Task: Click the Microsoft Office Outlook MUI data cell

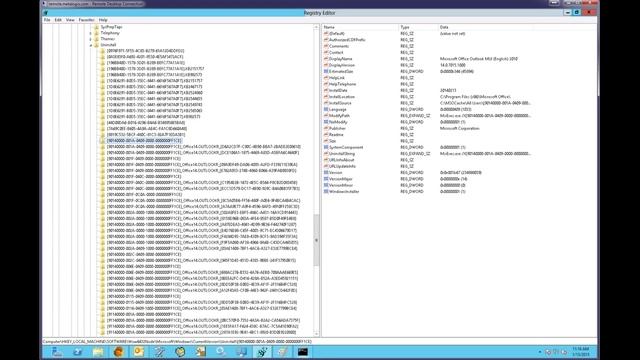Action: pos(478,59)
